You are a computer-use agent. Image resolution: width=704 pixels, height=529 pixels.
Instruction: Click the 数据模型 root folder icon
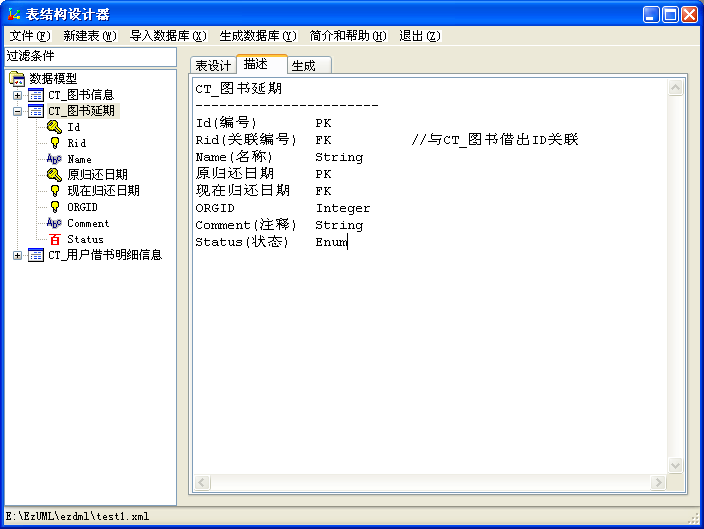(x=16, y=79)
